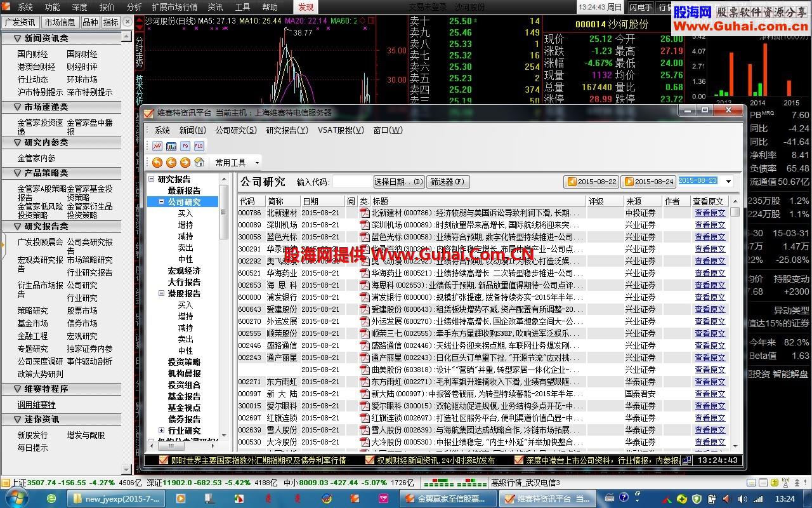Screen dimensions: 812x508
Task: Click the previous date arrow icon beside 2015-08-22
Action: pos(572,182)
